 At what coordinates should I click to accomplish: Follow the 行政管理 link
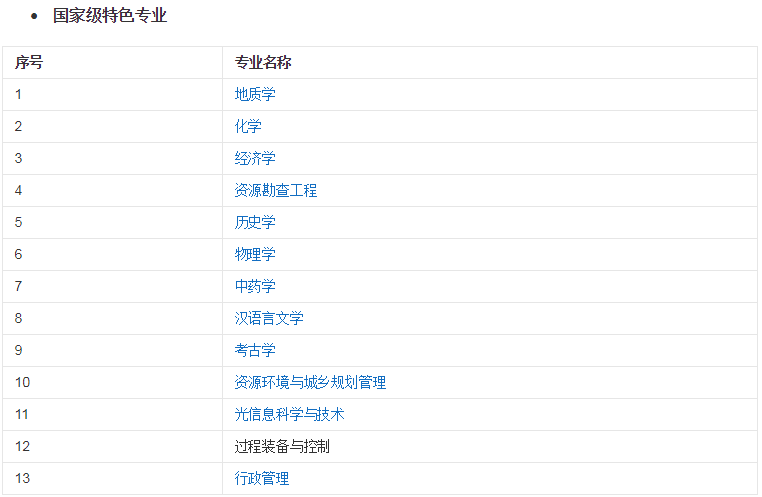pyautogui.click(x=262, y=479)
